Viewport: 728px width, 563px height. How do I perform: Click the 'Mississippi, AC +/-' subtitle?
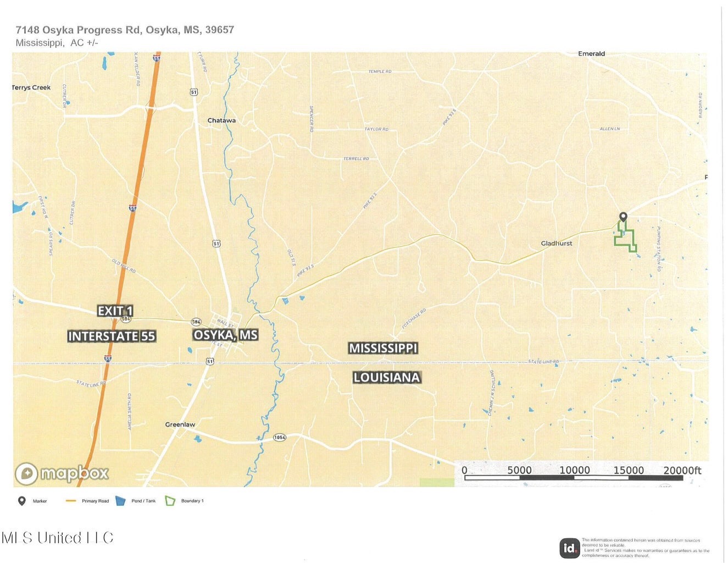tap(57, 43)
